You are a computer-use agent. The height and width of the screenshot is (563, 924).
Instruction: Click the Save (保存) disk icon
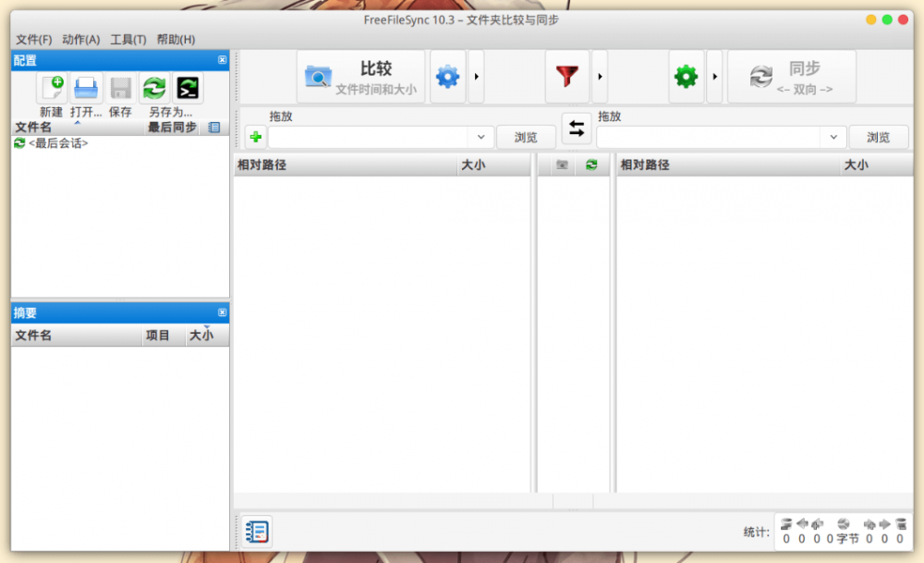pyautogui.click(x=120, y=89)
